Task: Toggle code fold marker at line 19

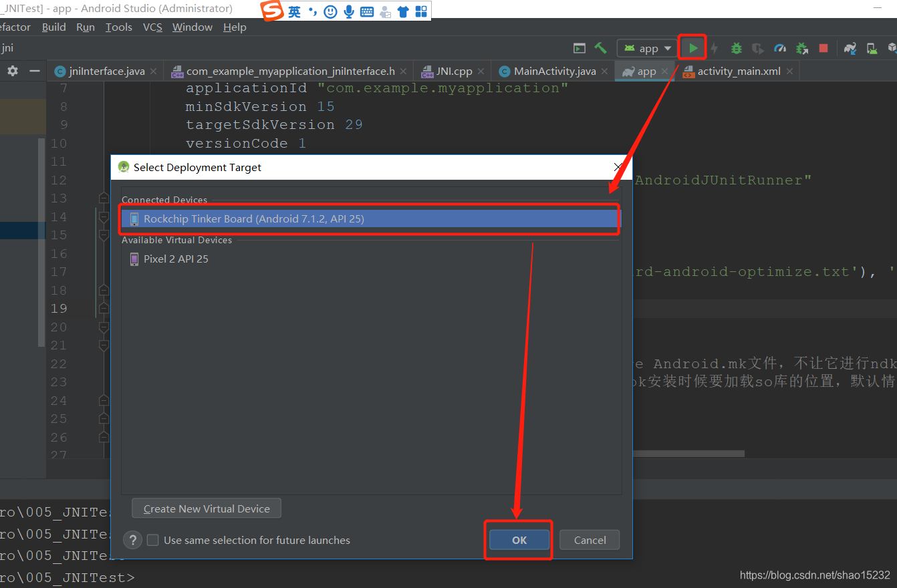Action: click(x=104, y=308)
